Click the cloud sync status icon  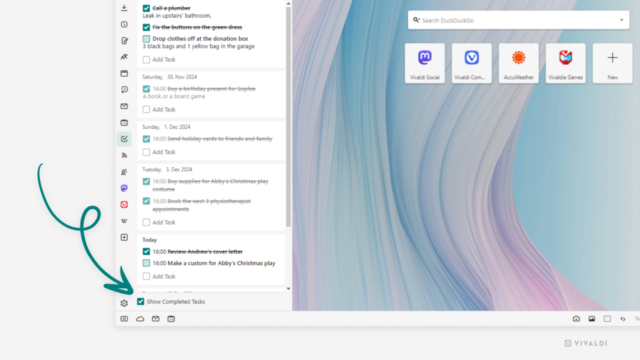pos(140,319)
